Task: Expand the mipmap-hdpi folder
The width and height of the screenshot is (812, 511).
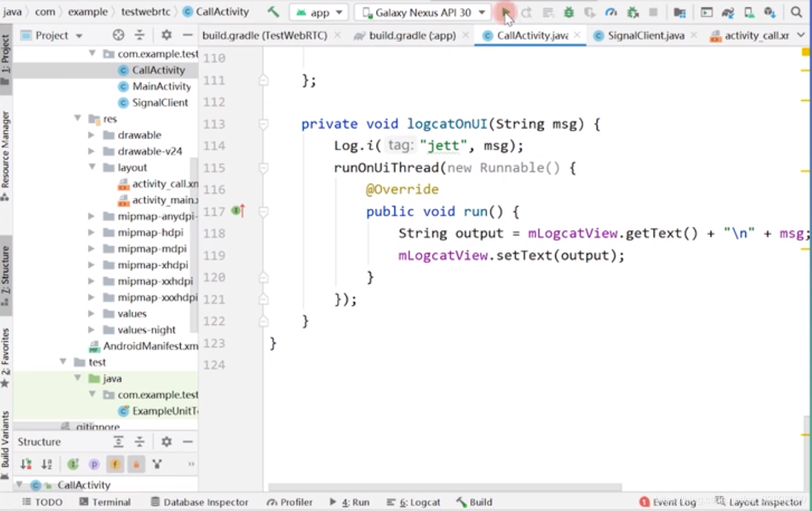Action: click(92, 232)
